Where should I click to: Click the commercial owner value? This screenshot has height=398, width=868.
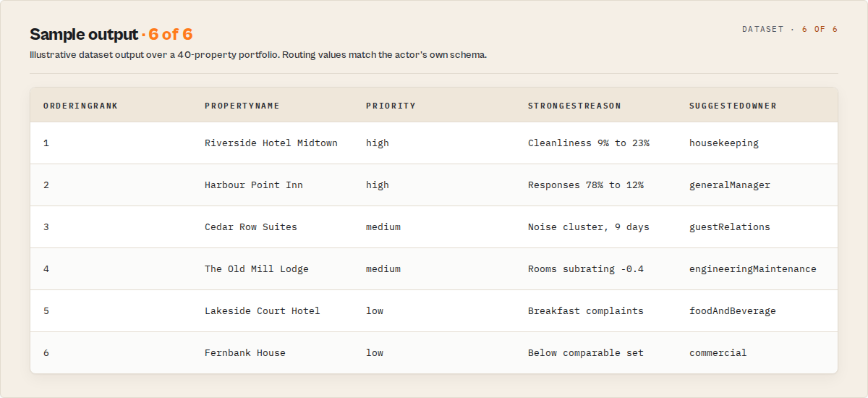pos(718,353)
